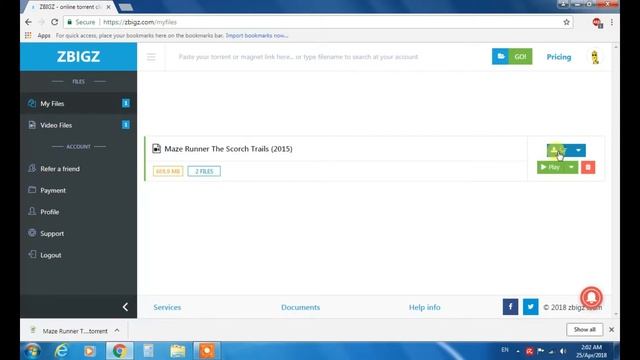Screen dimensions: 640x360
Task: Click the Facebook icon in footer
Action: point(510,307)
